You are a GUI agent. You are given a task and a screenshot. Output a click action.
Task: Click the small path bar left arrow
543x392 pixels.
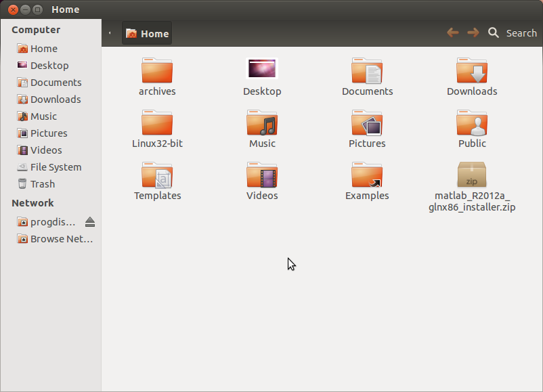coord(110,33)
